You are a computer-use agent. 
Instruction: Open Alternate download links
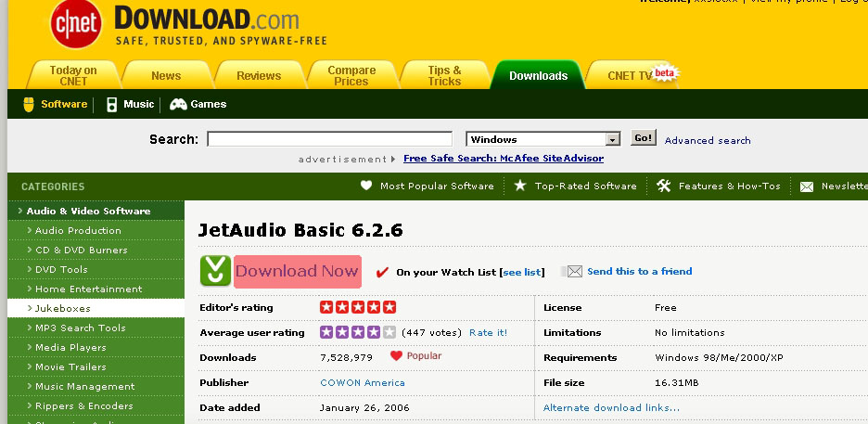pos(611,408)
